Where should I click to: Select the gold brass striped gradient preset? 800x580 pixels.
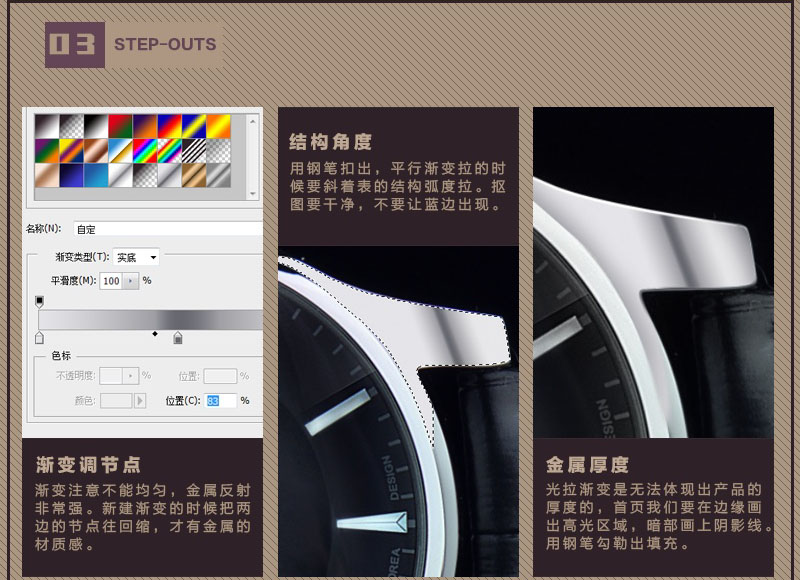tap(194, 175)
